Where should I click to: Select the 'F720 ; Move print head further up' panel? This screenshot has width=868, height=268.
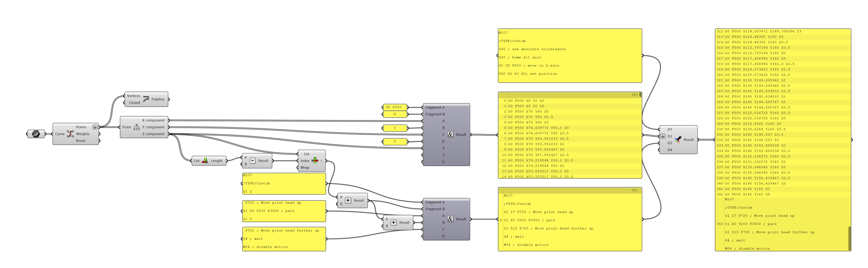[284, 239]
